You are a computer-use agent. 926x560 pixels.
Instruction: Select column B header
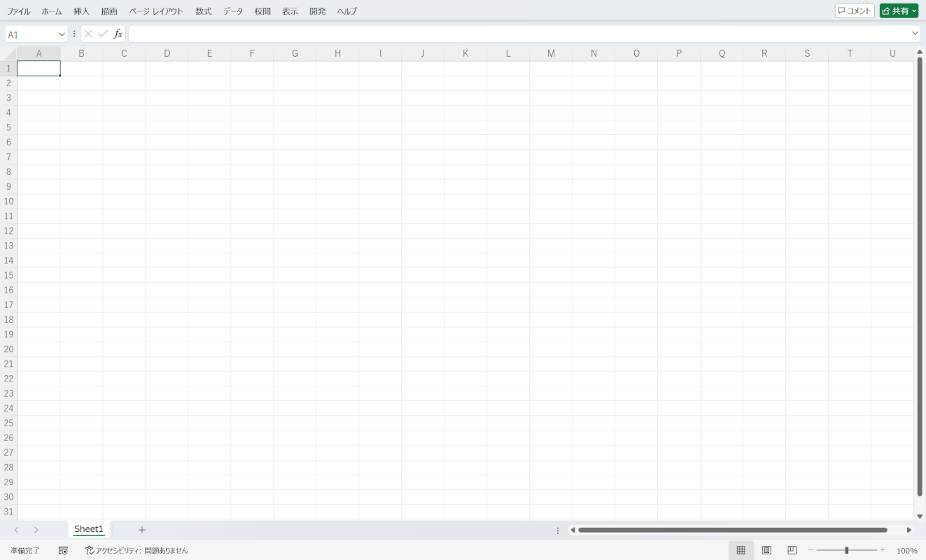81,54
